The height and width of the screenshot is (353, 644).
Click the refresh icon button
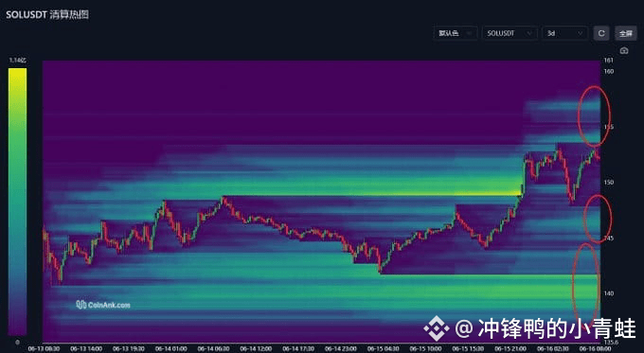(x=601, y=33)
